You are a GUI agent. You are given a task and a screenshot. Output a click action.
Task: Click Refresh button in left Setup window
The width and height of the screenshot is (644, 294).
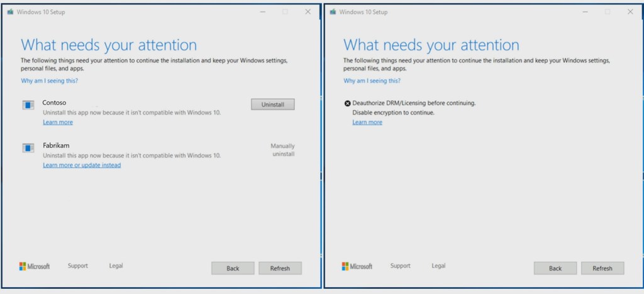(280, 268)
